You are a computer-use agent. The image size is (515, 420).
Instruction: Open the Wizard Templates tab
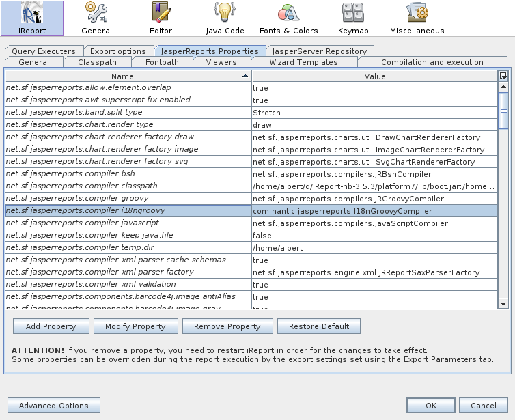point(303,62)
